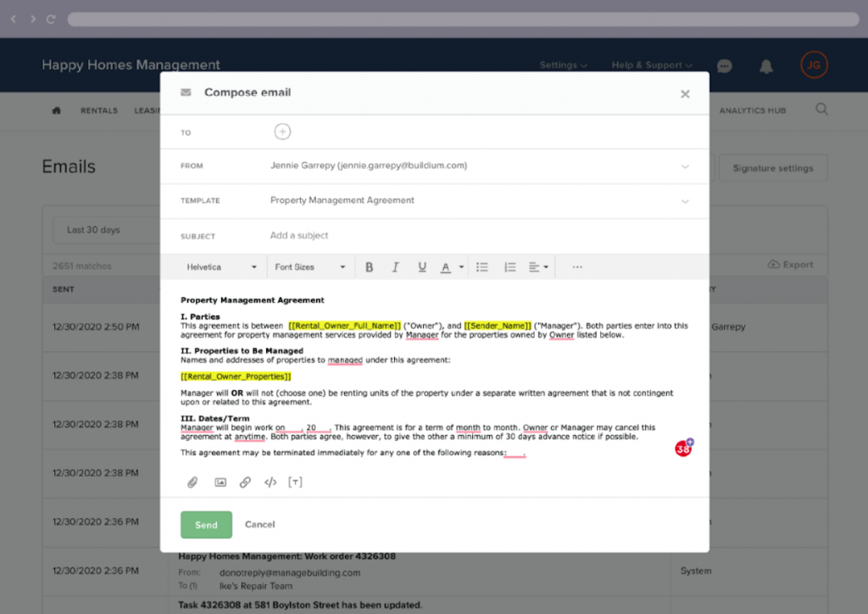
Task: Toggle italic text formatting
Action: pos(395,267)
